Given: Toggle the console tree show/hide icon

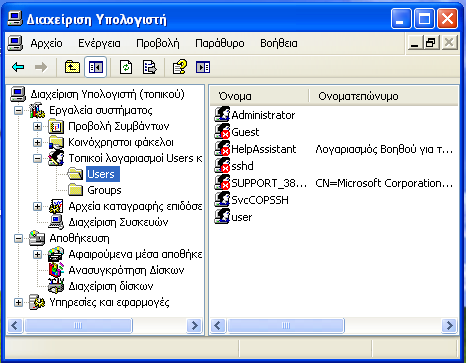Looking at the screenshot, I should coord(95,67).
